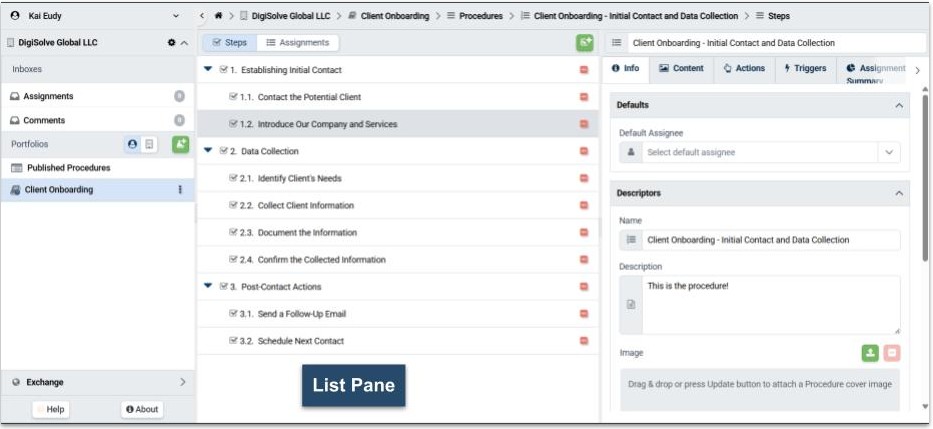Click the red delete image icon
Viewport: 933px width, 429px height.
tap(892, 353)
